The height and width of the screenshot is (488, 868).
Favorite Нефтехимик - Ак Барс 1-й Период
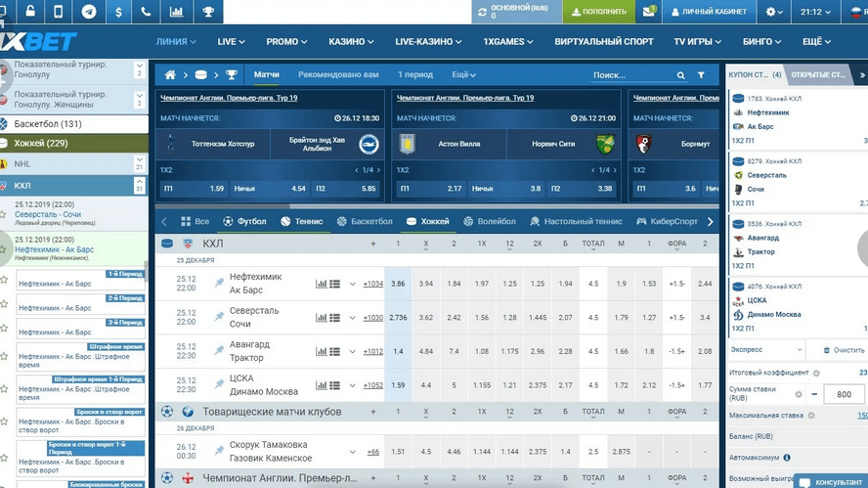click(x=4, y=280)
